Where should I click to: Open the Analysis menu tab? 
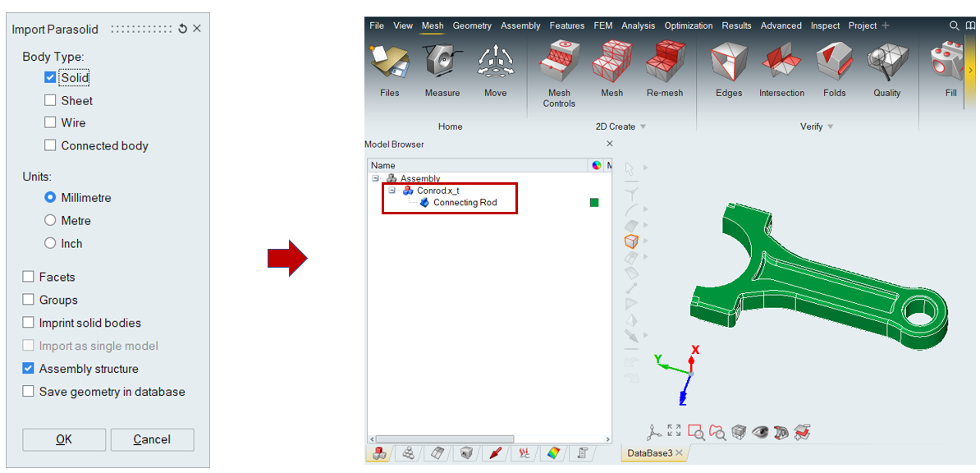pos(638,25)
